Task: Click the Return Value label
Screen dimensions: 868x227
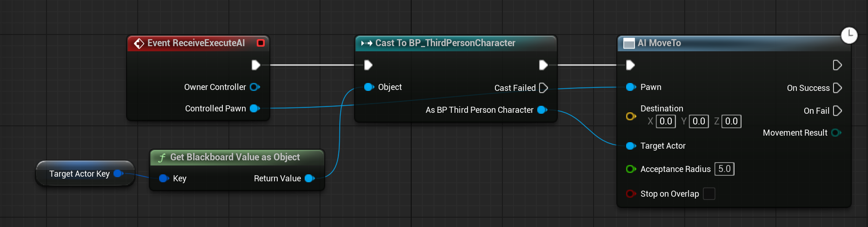Action: click(277, 179)
